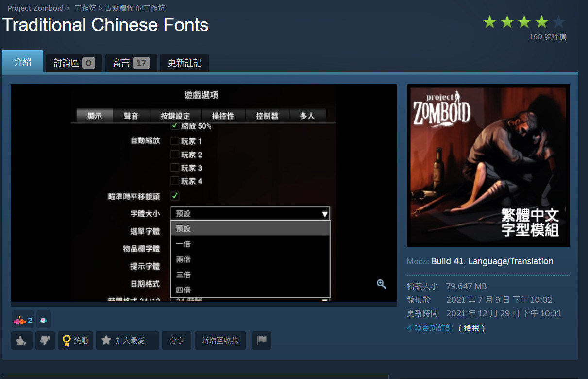Select 預設 option in font size list
This screenshot has height=379, width=588.
coord(250,228)
